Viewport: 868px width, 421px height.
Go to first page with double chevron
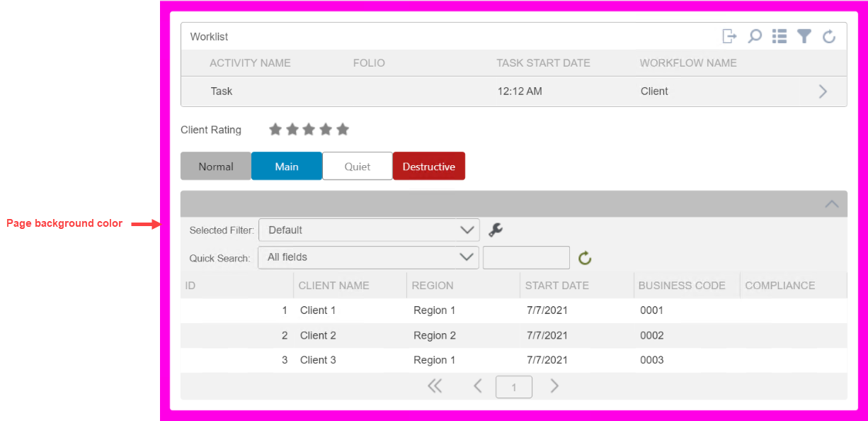click(435, 386)
